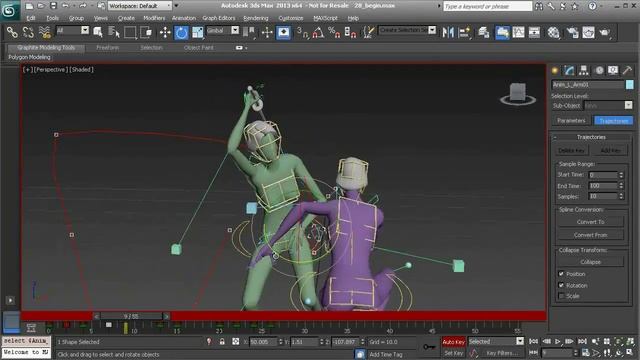Click the Edit Named Selection Sets icon
The height and width of the screenshot is (360, 640).
coord(369,32)
